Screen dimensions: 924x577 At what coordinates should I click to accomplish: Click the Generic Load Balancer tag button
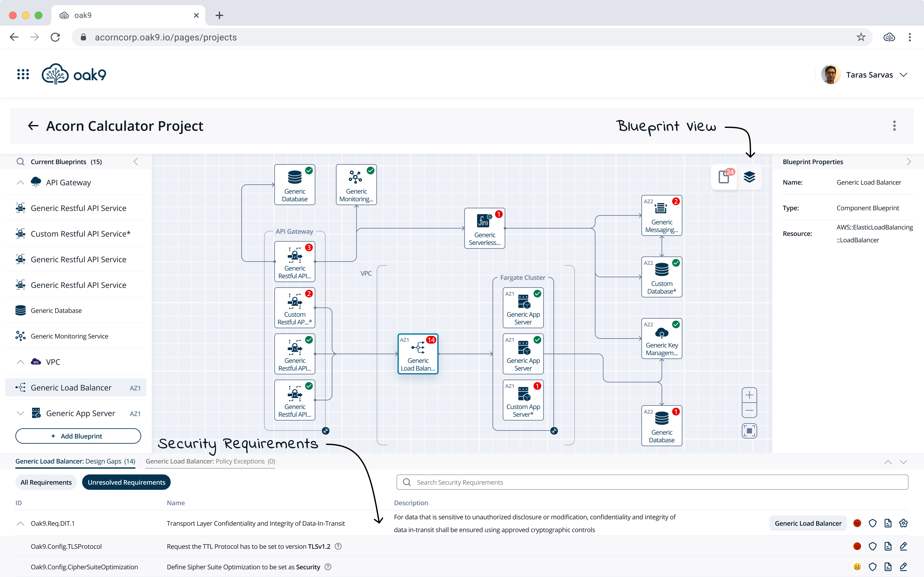(808, 523)
